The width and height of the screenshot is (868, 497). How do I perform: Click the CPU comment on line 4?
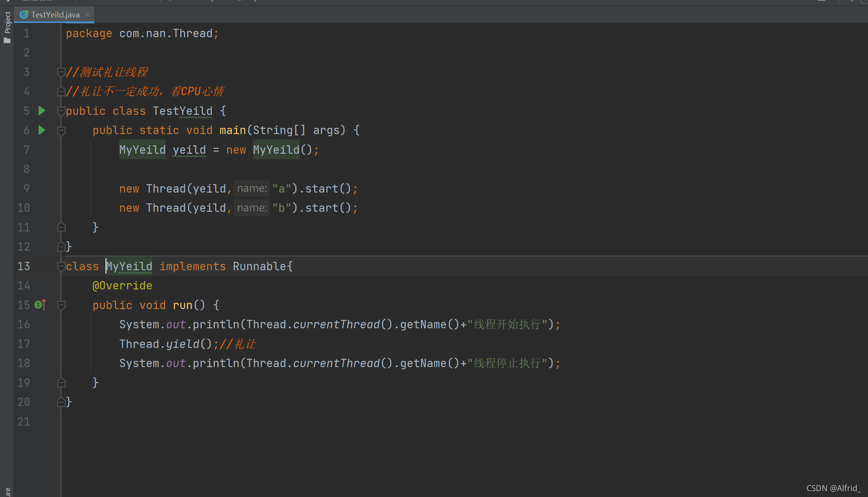tap(145, 91)
